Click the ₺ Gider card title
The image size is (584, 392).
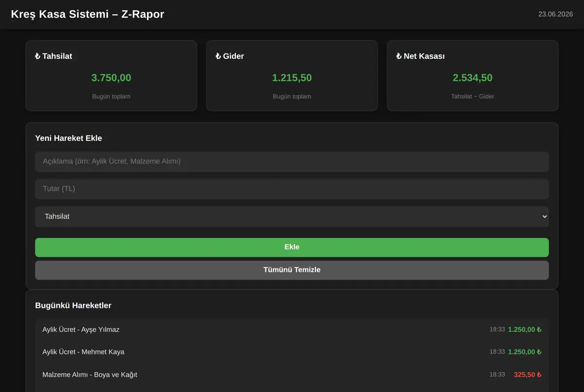point(230,56)
